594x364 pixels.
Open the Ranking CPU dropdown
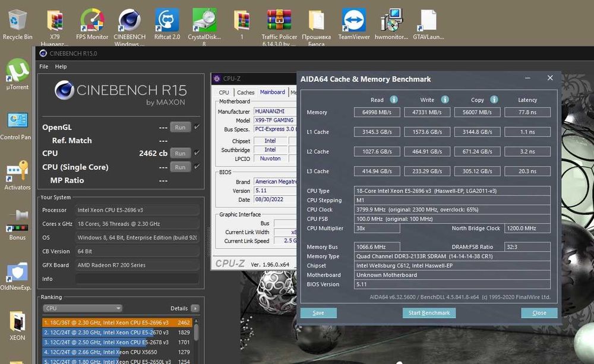[x=83, y=308]
